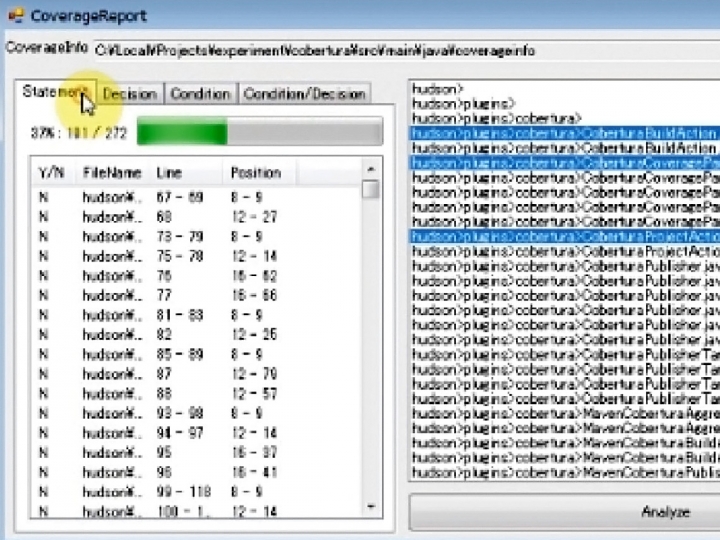Select the table row with Line '73 - 79'

click(x=197, y=236)
